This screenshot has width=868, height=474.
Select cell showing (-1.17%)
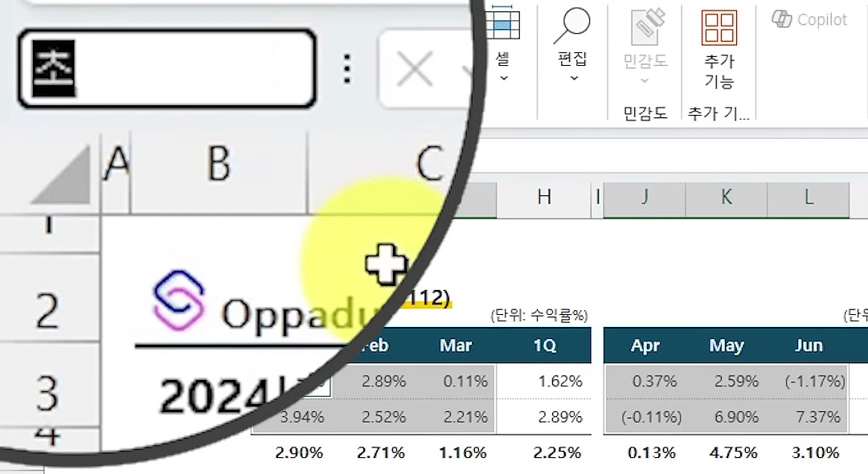(x=809, y=381)
